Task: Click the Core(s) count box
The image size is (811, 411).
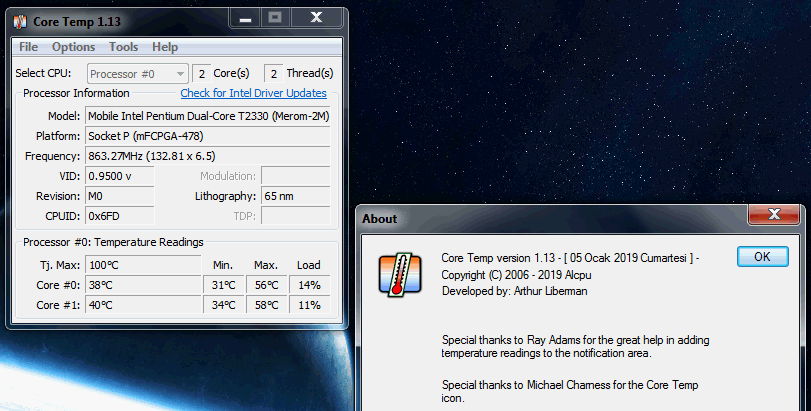Action: (x=202, y=74)
